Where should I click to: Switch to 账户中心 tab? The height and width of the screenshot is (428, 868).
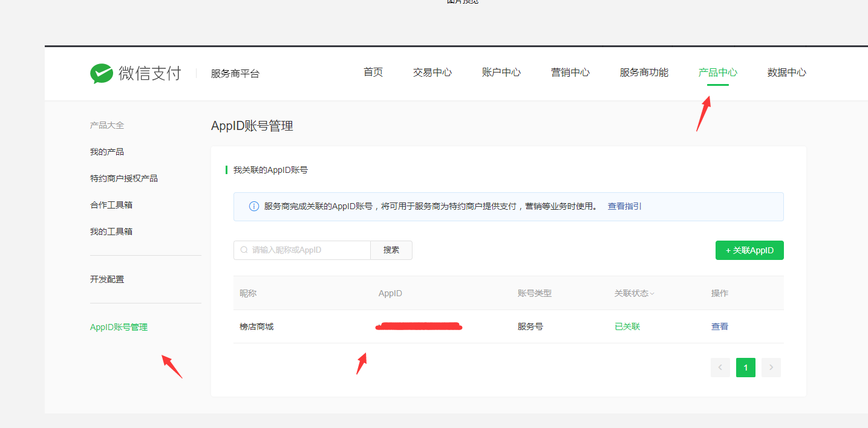tap(501, 73)
